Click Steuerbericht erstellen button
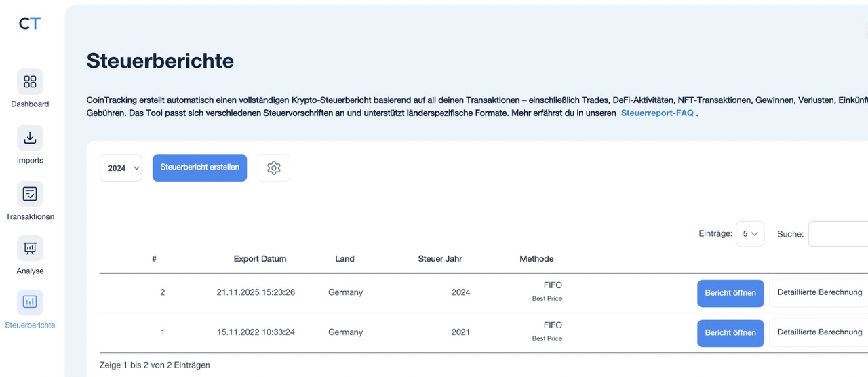Viewport: 868px width, 377px height. [199, 167]
